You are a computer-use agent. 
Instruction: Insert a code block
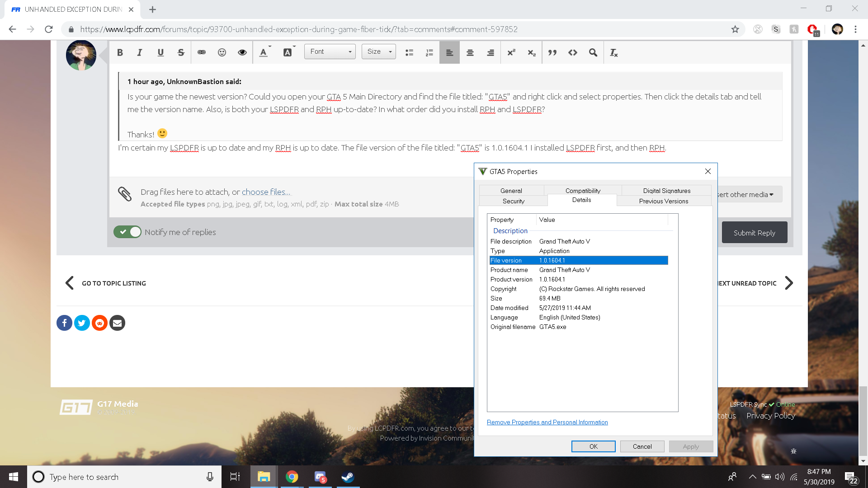click(573, 52)
